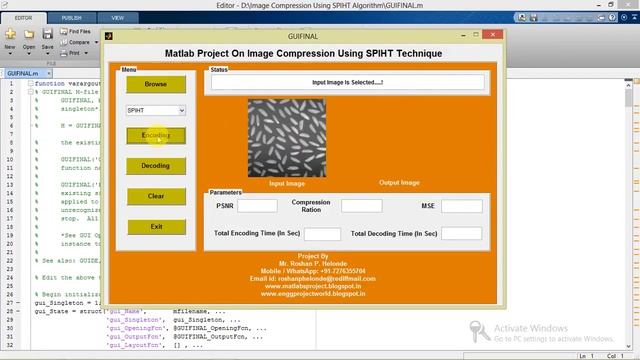Image resolution: width=640 pixels, height=360 pixels.
Task: Click the Browse button in the Menu panel
Action: [156, 84]
